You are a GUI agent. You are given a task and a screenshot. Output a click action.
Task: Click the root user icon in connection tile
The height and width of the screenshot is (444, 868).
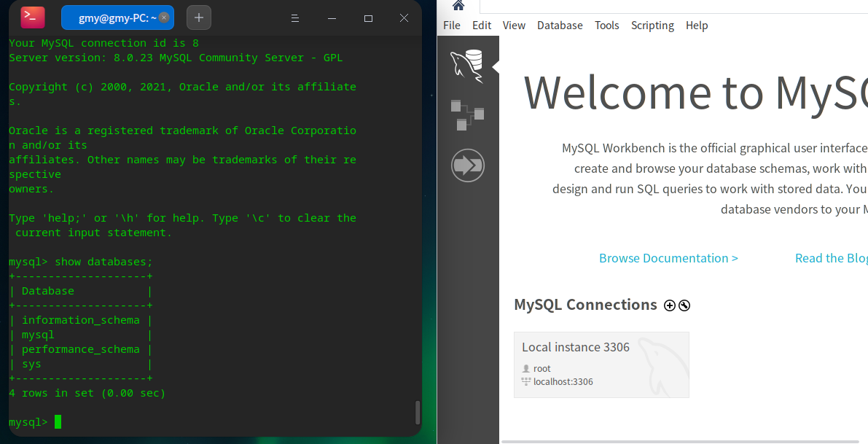(x=526, y=369)
